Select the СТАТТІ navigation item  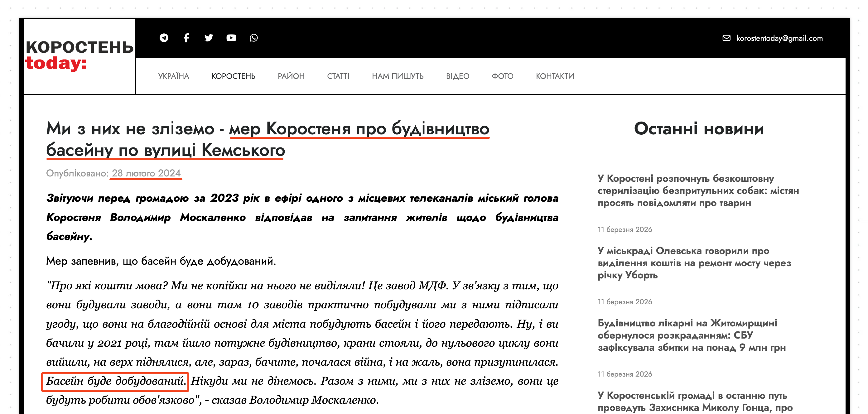[x=338, y=76]
